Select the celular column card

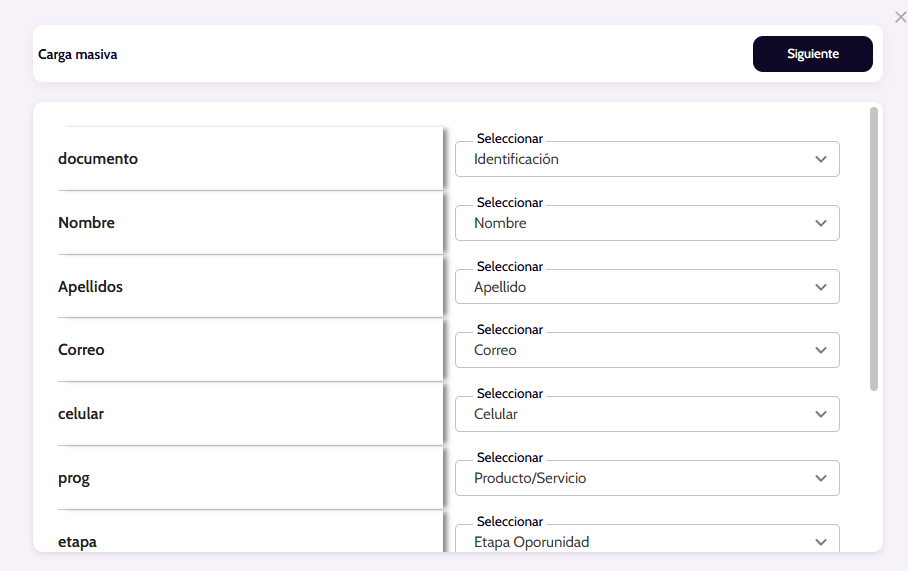(x=250, y=414)
